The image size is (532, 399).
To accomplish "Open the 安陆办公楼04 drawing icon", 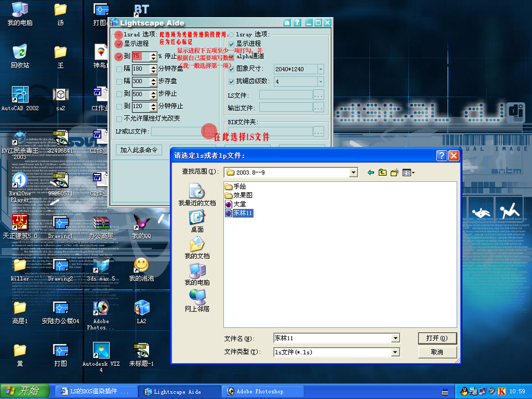I will 60,312.
